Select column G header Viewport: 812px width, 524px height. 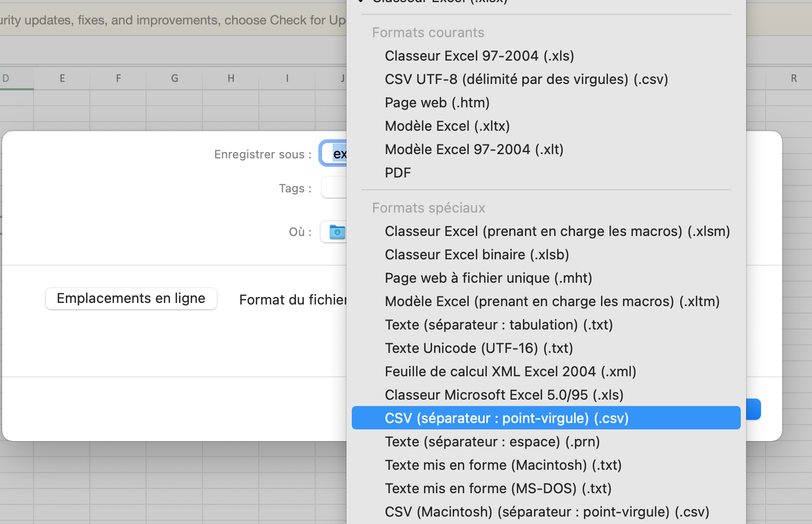click(x=175, y=78)
